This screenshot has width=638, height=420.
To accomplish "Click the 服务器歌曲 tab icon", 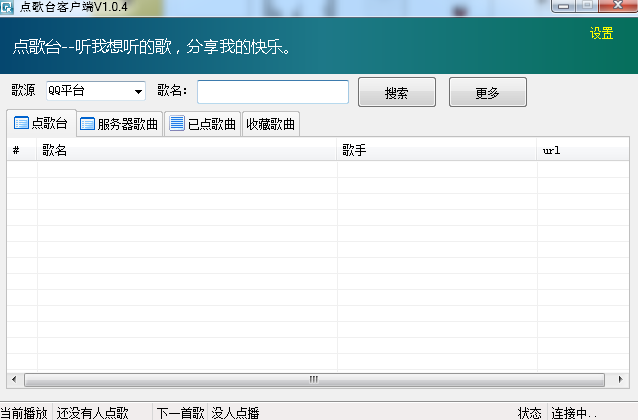I will click(x=87, y=125).
